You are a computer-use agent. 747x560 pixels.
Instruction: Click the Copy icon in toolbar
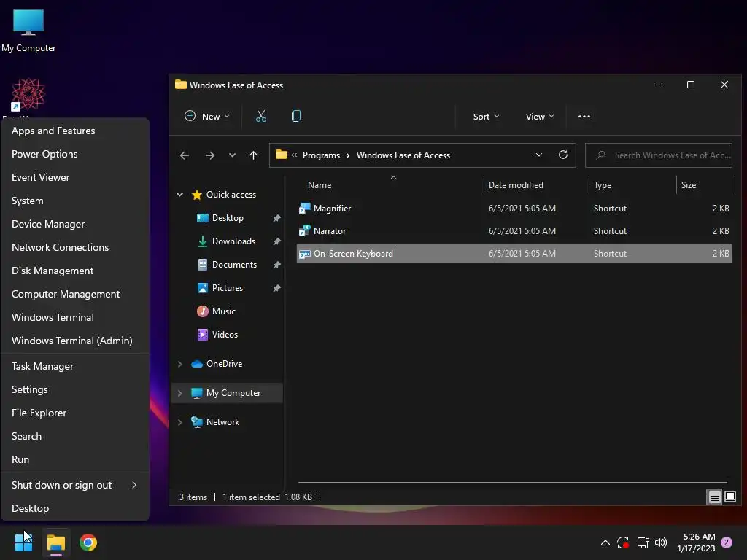pos(296,116)
